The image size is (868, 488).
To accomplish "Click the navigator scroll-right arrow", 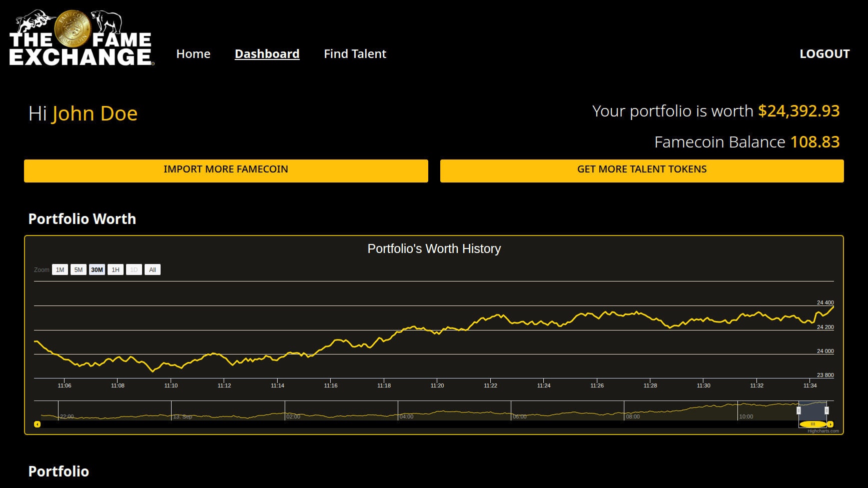I will coord(830,424).
